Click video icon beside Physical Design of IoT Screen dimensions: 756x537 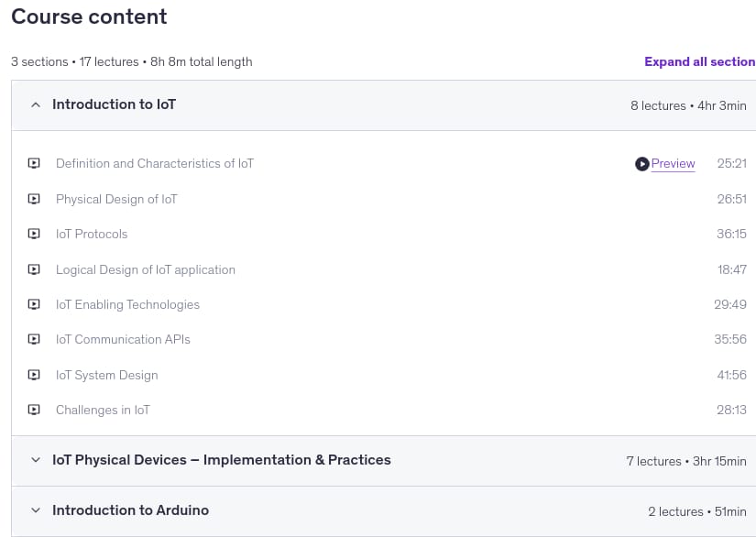pyautogui.click(x=34, y=199)
